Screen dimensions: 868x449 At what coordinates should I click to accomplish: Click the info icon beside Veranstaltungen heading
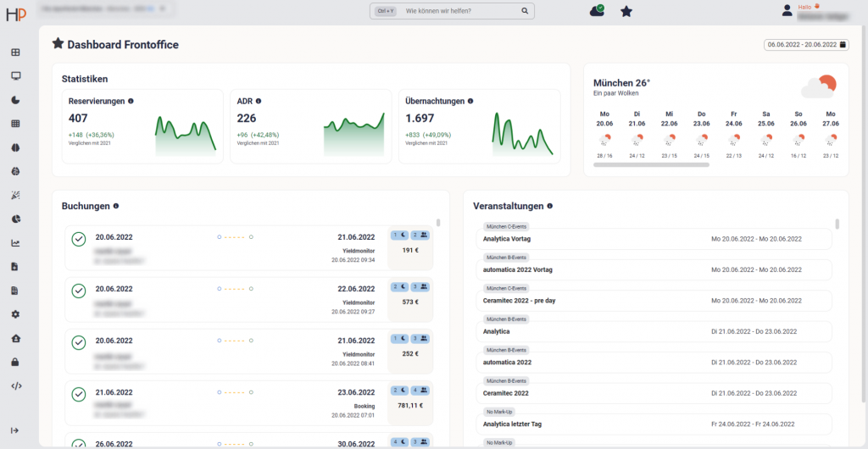pyautogui.click(x=550, y=206)
